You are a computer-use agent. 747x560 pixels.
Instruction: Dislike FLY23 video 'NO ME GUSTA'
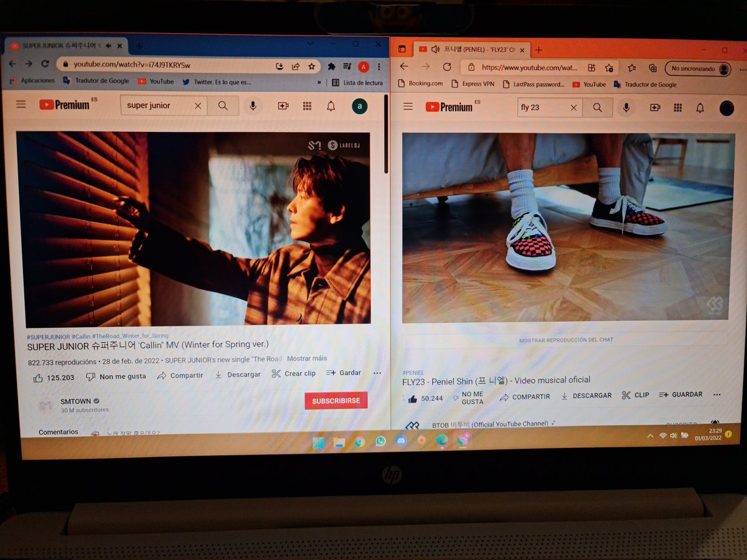click(x=468, y=398)
